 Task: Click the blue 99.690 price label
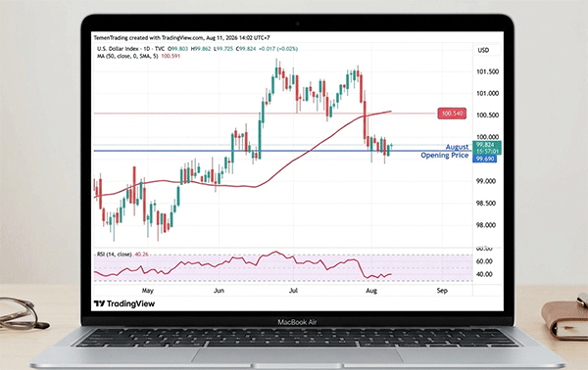[485, 159]
